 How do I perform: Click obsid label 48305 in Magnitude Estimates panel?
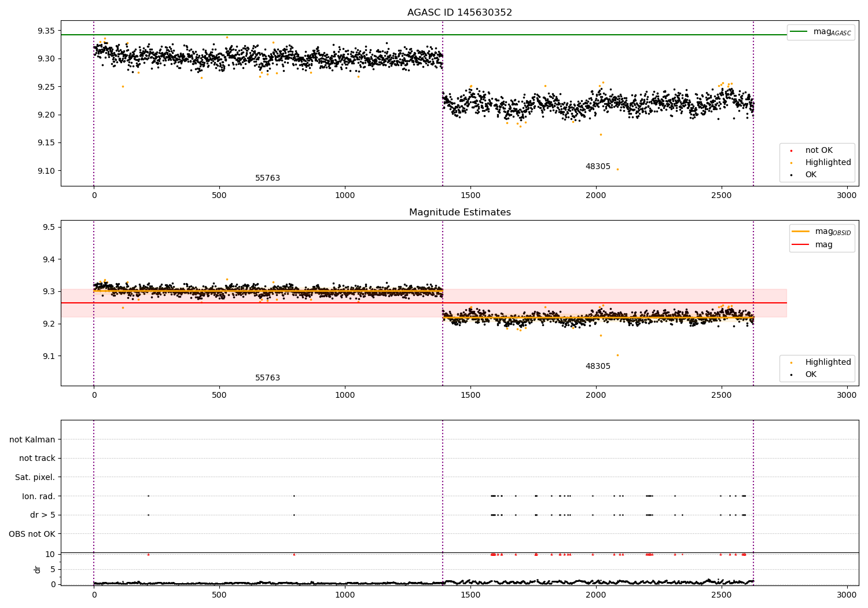tap(598, 367)
